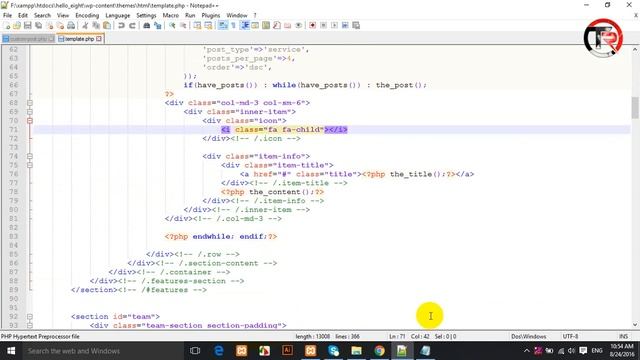Cut selection with the scissors toolbar icon
The image size is (640, 360).
point(85,25)
